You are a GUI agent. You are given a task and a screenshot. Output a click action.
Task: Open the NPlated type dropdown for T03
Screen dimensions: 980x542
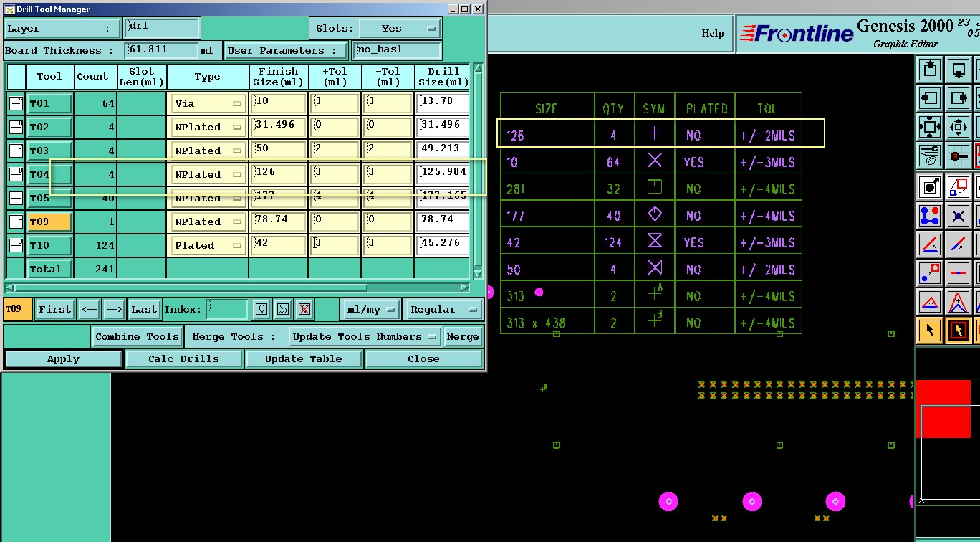click(208, 151)
